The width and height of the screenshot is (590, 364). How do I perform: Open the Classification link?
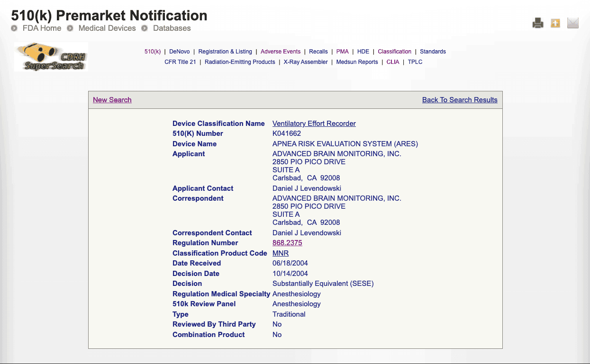(394, 52)
